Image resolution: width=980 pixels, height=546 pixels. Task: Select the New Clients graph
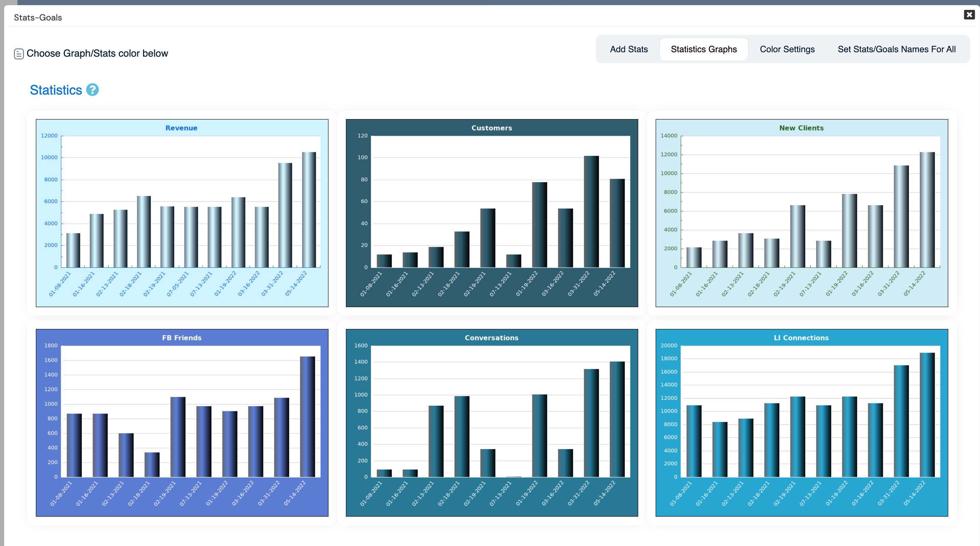tap(801, 213)
